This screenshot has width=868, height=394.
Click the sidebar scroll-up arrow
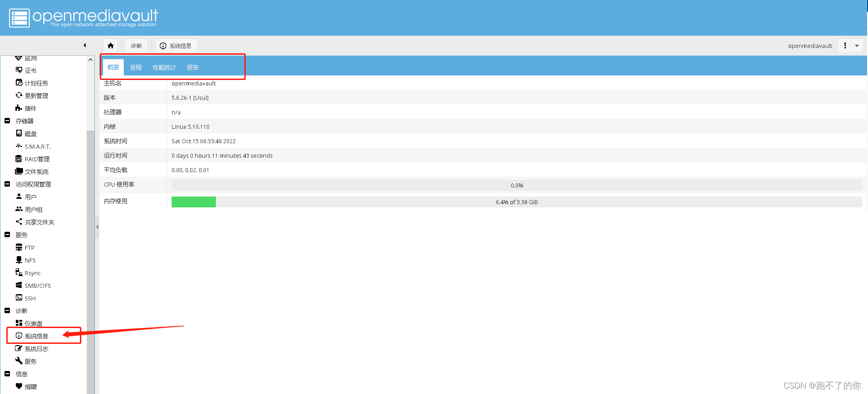coord(90,60)
